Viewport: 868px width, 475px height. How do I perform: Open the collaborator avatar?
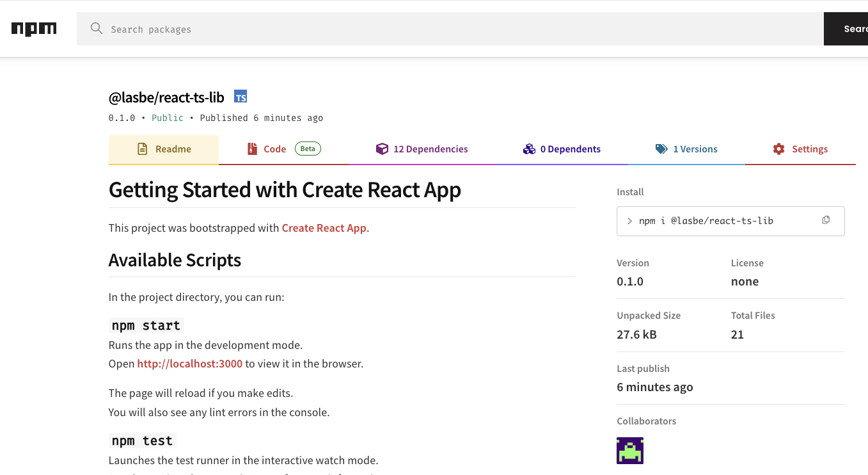(630, 451)
